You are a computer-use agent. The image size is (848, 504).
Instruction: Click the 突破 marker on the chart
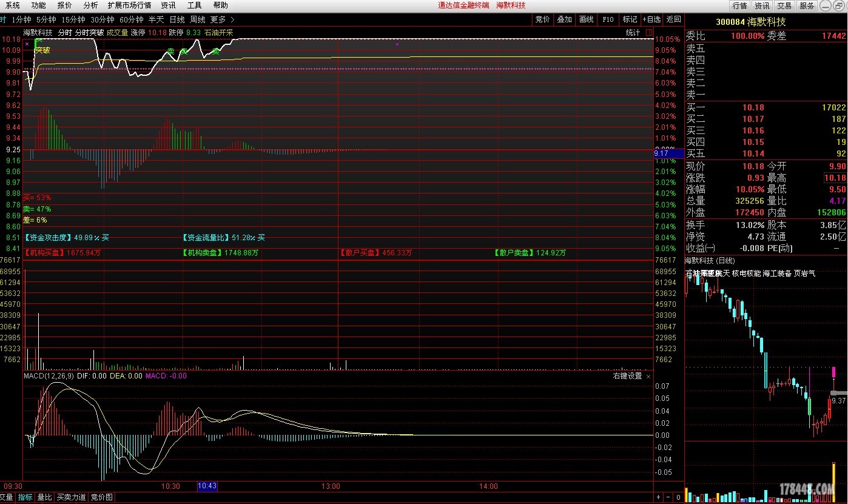point(42,50)
